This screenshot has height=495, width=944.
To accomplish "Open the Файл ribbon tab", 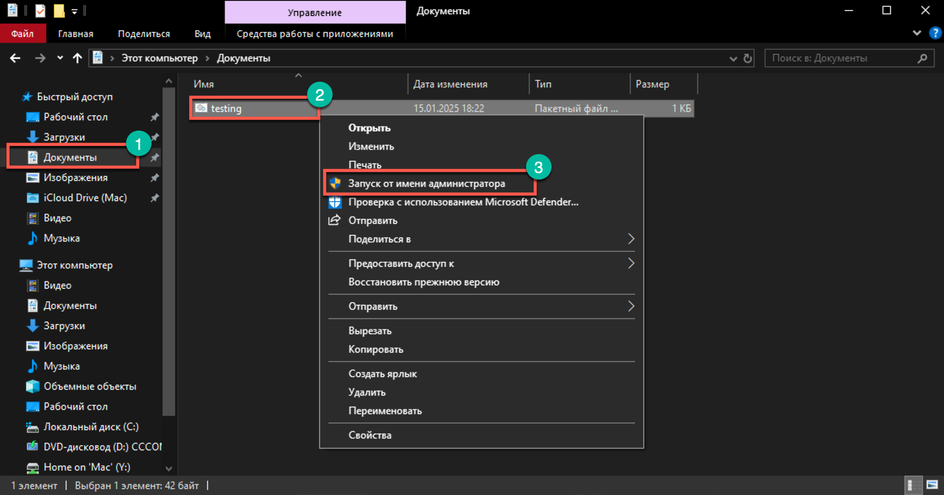I will point(22,34).
